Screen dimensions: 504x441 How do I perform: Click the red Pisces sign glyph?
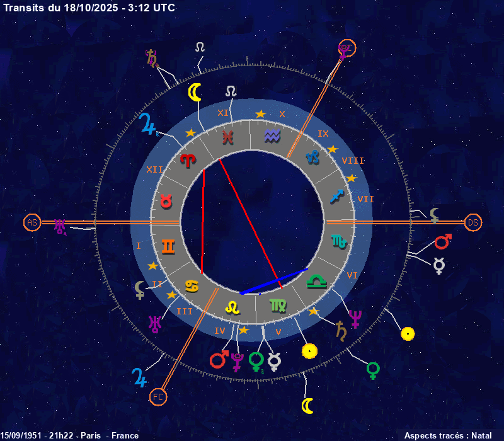coord(228,136)
